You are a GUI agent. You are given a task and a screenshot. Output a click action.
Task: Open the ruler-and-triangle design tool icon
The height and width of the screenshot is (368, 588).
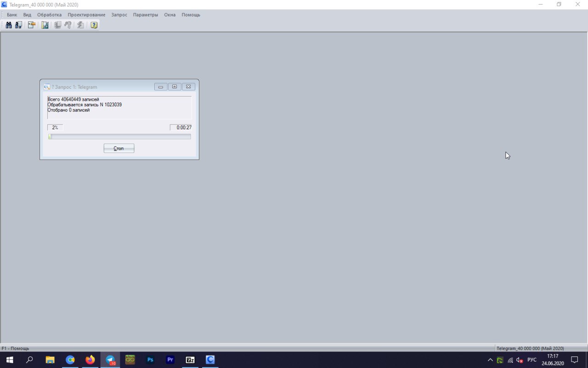click(45, 25)
